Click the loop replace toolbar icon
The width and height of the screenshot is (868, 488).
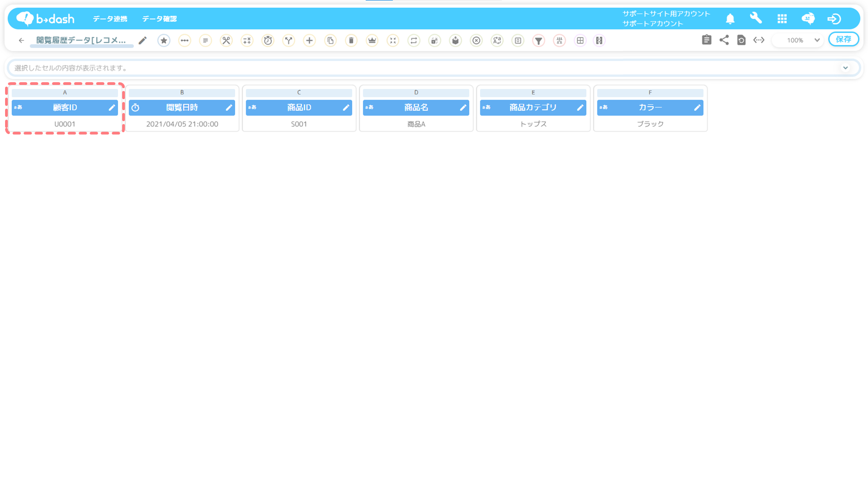point(414,40)
